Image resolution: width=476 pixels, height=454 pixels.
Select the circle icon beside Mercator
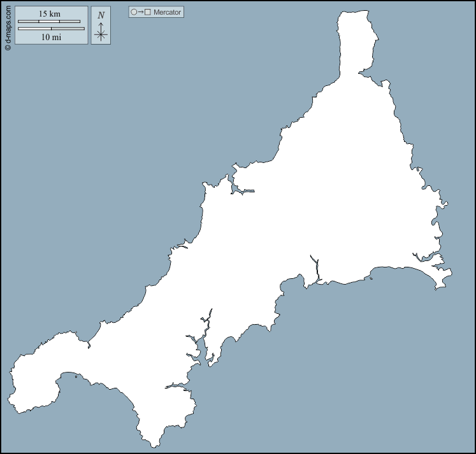[x=134, y=12]
